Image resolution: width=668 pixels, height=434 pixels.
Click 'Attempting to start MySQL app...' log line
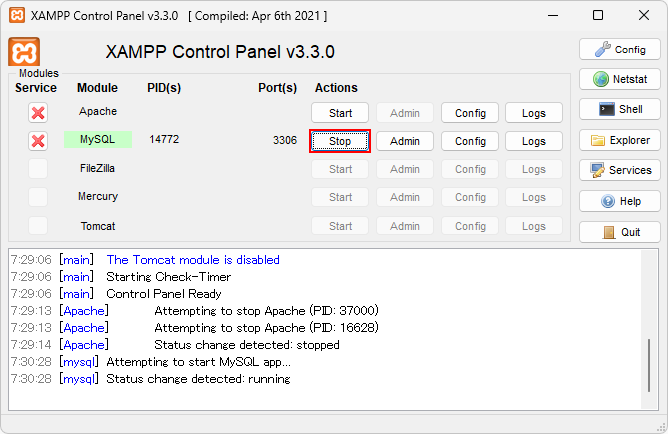199,362
